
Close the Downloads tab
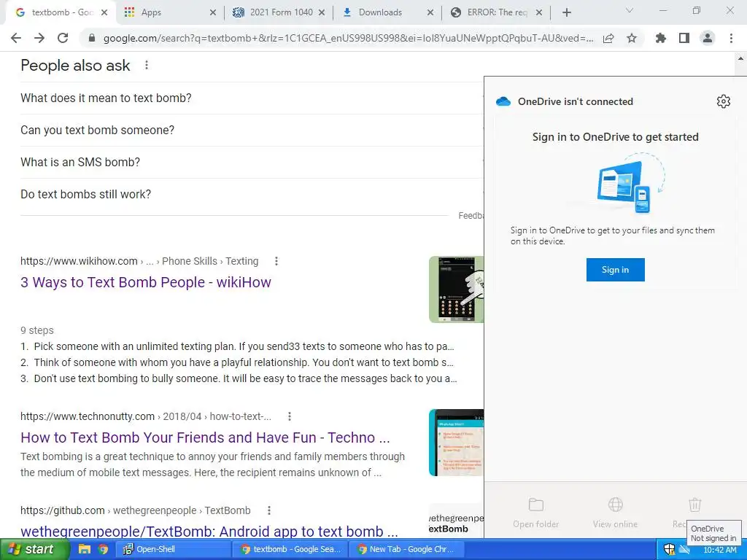pyautogui.click(x=430, y=12)
